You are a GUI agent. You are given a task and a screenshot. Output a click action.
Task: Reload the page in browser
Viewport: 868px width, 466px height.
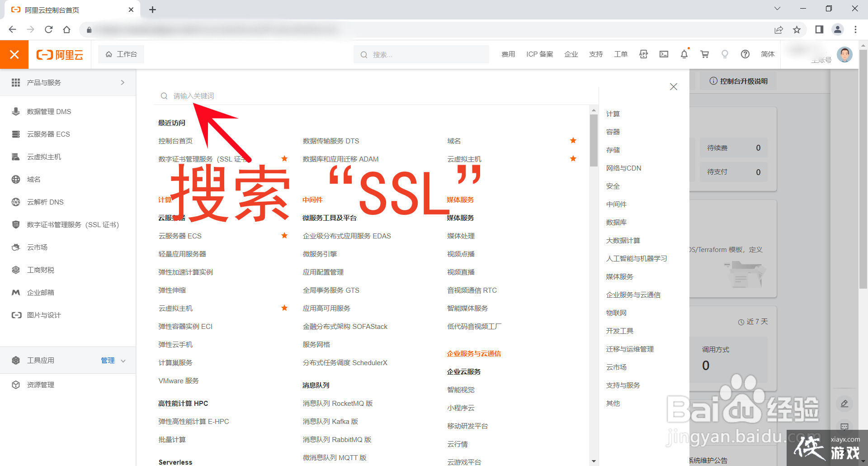[x=49, y=29]
